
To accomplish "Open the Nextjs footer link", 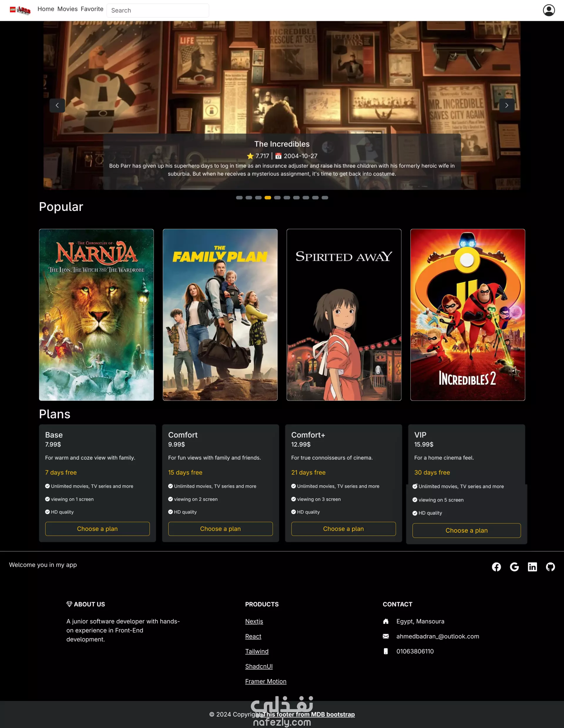I will 254,621.
